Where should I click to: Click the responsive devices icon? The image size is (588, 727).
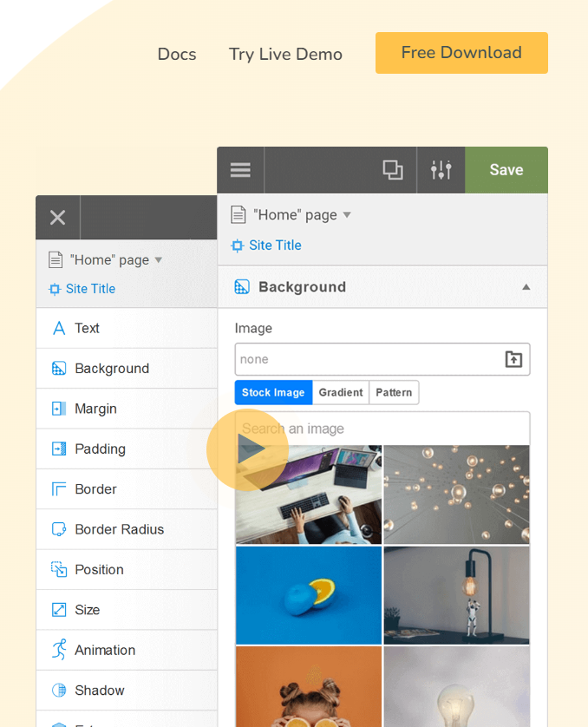[393, 170]
